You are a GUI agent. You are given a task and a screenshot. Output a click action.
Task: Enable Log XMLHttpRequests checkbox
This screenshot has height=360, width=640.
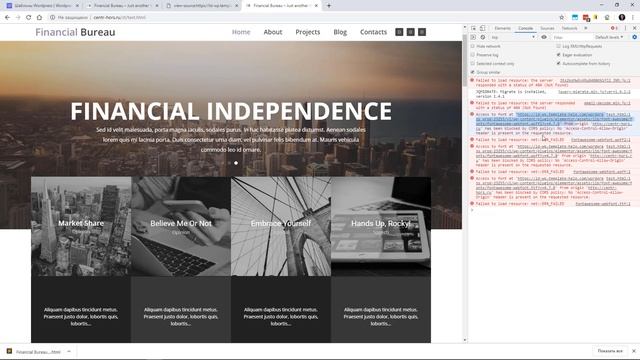click(558, 46)
